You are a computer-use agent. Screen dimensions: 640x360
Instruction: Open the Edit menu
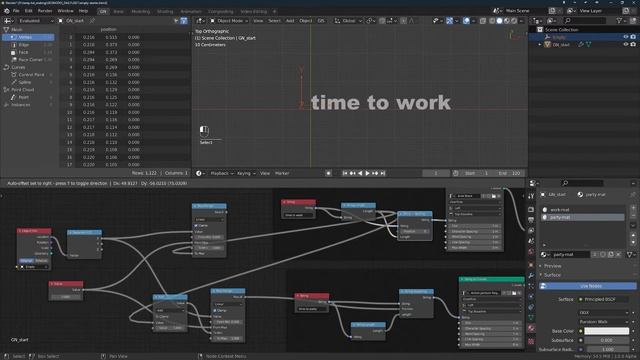pyautogui.click(x=29, y=11)
